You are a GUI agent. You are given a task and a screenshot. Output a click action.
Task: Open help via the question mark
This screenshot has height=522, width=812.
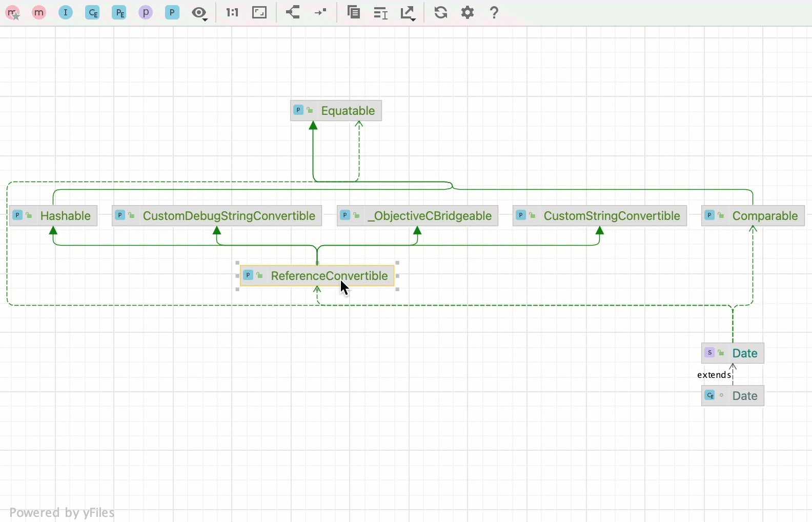494,12
